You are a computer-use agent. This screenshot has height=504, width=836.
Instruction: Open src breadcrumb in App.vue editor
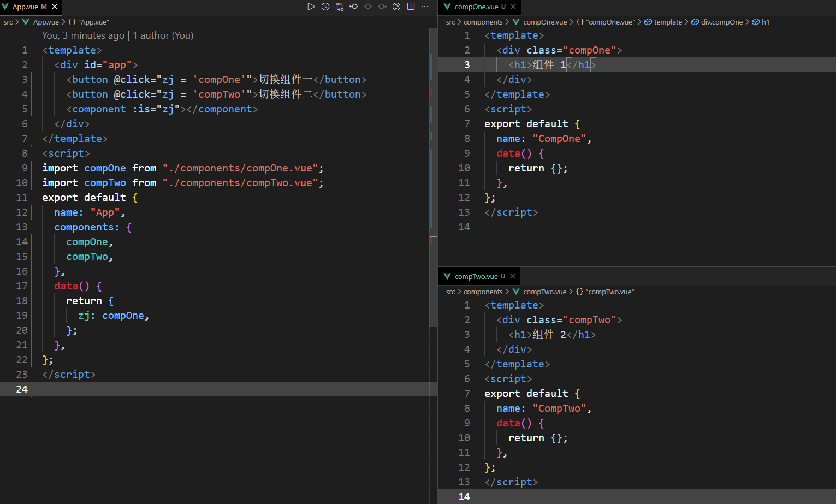coord(8,22)
